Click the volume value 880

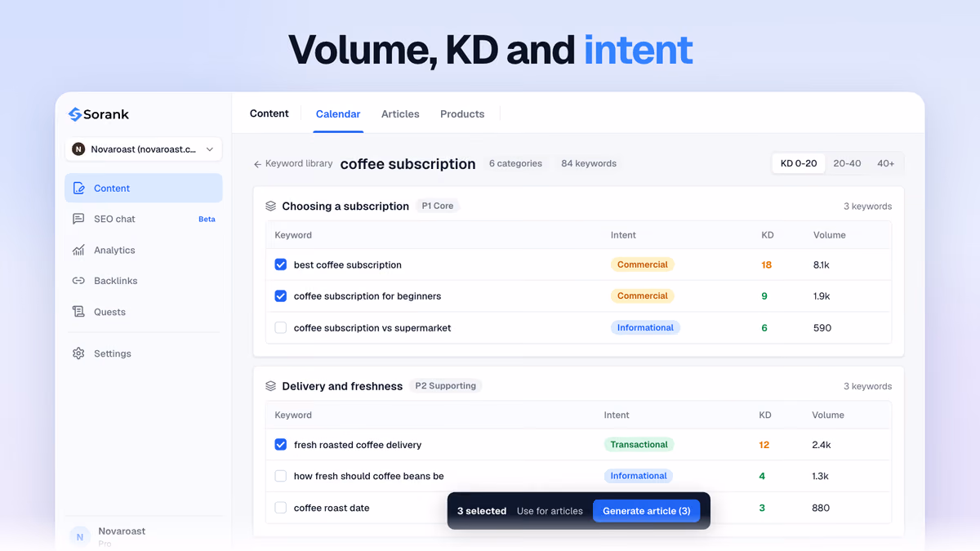tap(821, 508)
